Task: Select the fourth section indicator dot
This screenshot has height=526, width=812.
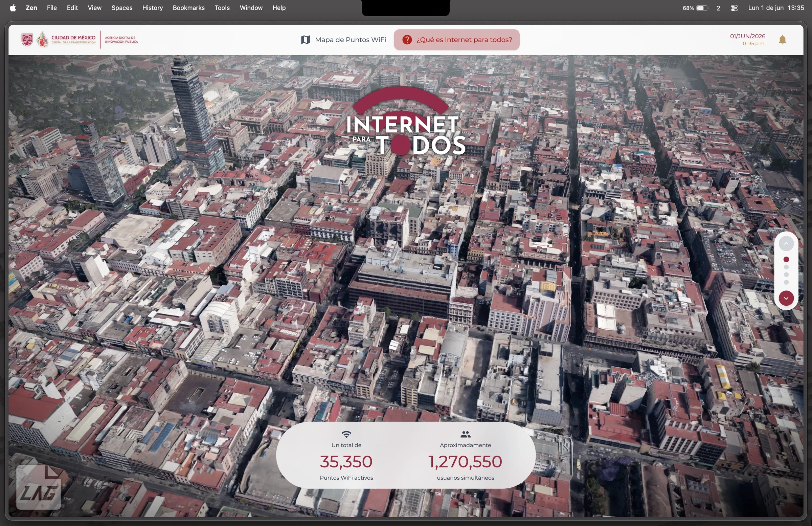Action: click(x=786, y=282)
